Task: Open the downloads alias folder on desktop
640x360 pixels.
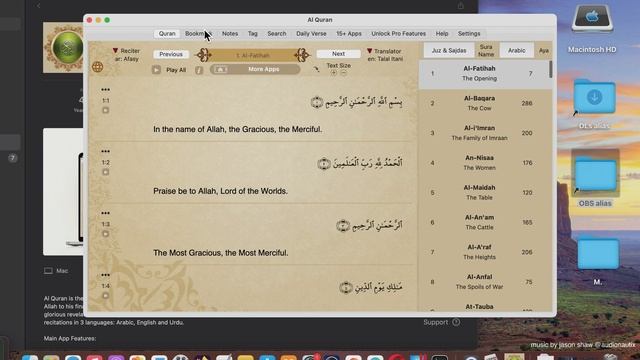Action: point(594,98)
